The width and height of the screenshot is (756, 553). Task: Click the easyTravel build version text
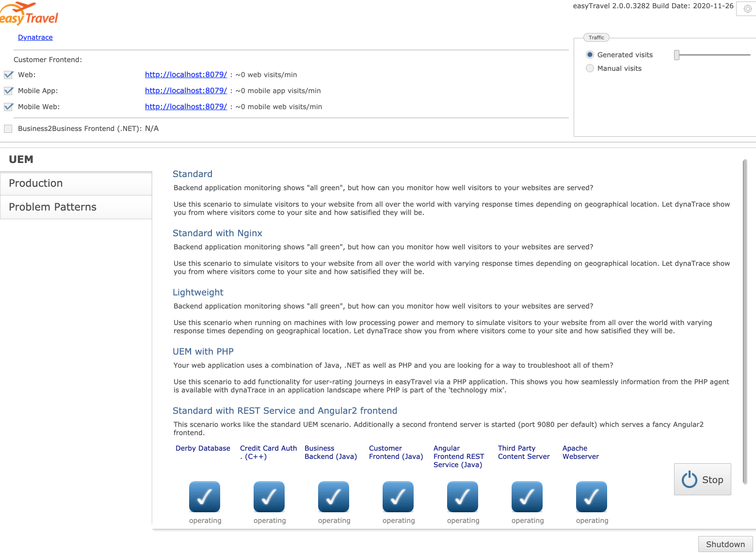coord(653,6)
